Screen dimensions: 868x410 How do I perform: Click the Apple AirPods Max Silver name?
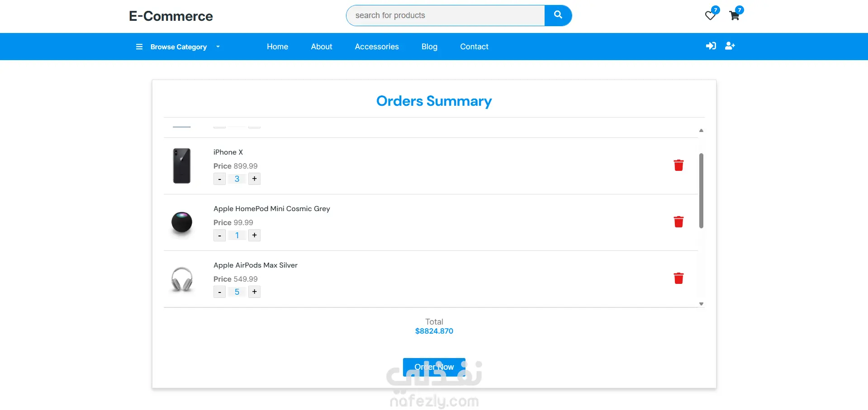(x=256, y=265)
